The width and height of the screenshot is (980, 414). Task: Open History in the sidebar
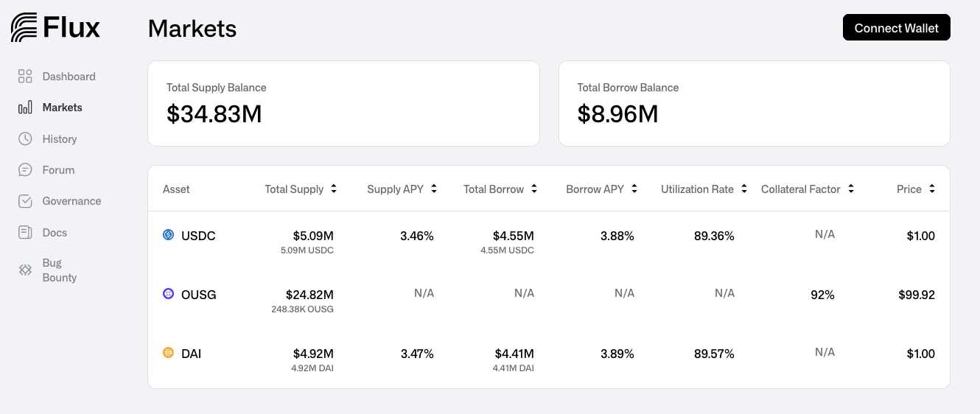(x=60, y=139)
